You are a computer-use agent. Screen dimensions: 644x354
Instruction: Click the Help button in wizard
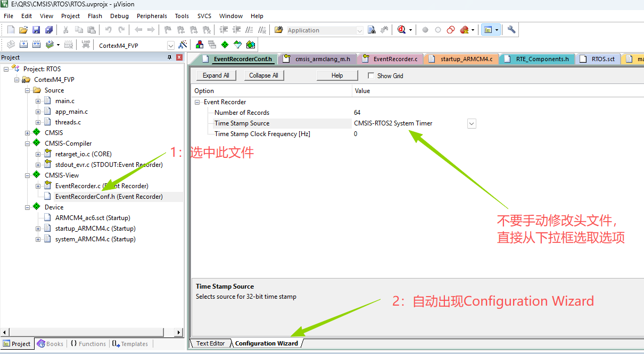(x=337, y=75)
